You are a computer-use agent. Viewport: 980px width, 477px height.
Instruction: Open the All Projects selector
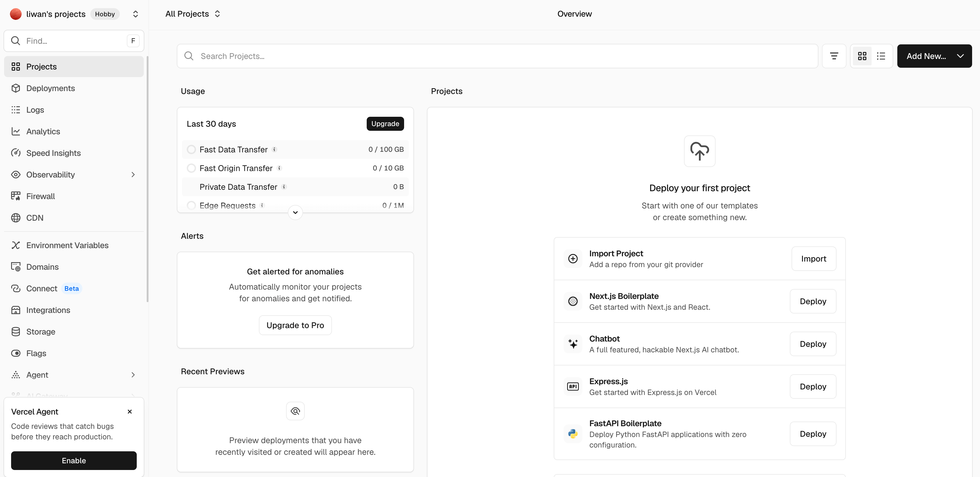point(193,14)
